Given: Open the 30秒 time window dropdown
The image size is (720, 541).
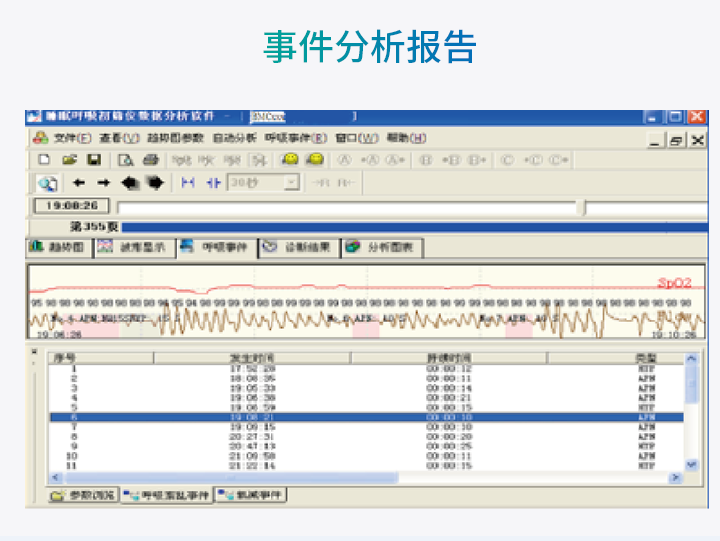Looking at the screenshot, I should (291, 182).
